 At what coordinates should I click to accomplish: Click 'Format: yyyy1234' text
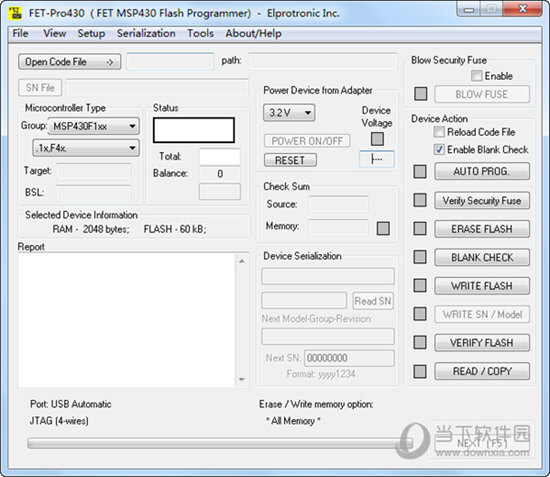click(321, 374)
